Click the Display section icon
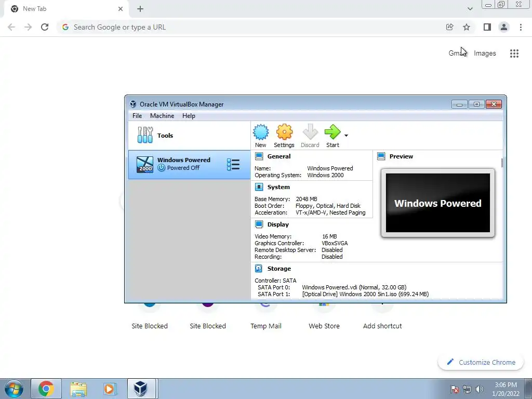 pyautogui.click(x=259, y=224)
